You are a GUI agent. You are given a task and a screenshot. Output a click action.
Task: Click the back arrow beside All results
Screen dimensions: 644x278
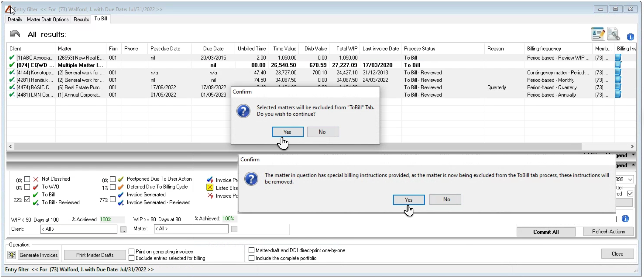[15, 34]
